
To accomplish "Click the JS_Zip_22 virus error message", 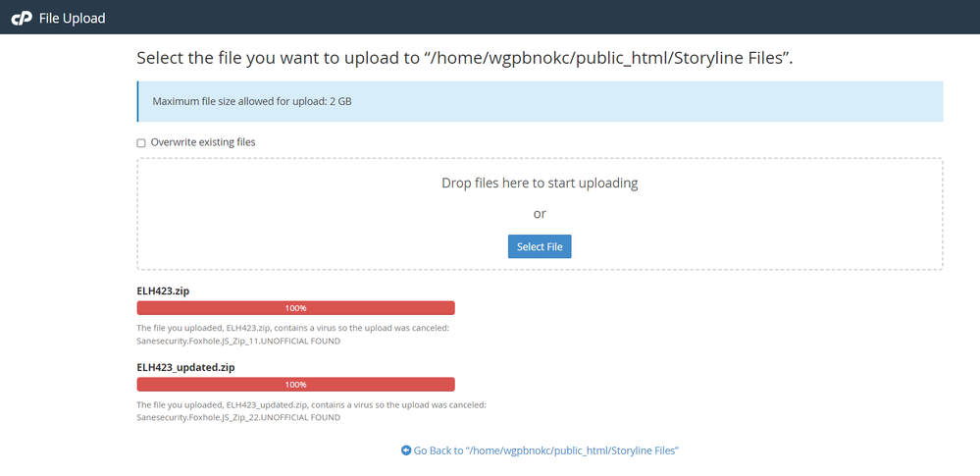I will pyautogui.click(x=311, y=411).
